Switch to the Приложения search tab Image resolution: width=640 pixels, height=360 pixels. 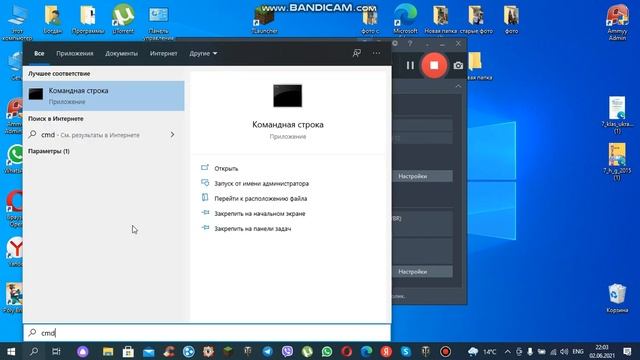point(75,53)
